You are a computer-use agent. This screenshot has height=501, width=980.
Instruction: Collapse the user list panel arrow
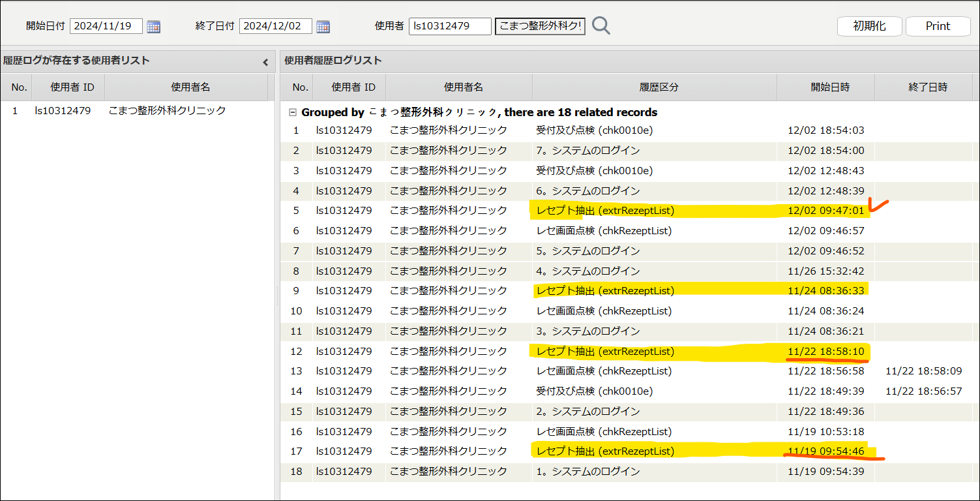pos(265,63)
